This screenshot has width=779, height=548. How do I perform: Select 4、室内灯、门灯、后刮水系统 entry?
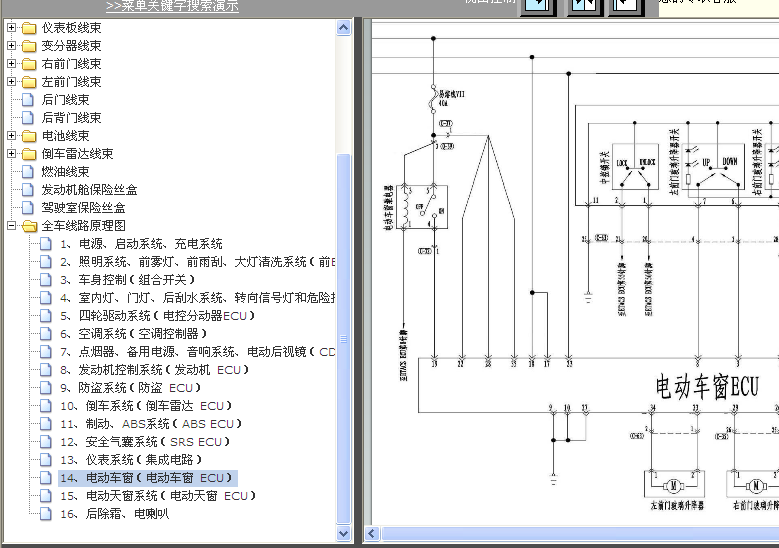197,298
